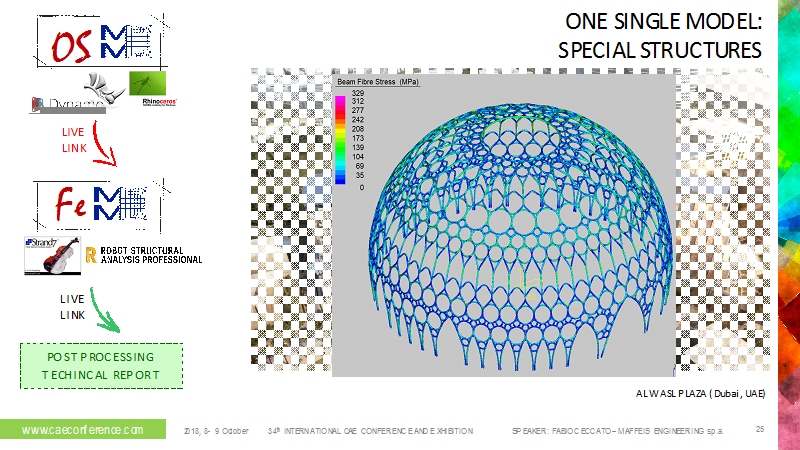Click the Al Wasl Plaza caption

(x=700, y=394)
